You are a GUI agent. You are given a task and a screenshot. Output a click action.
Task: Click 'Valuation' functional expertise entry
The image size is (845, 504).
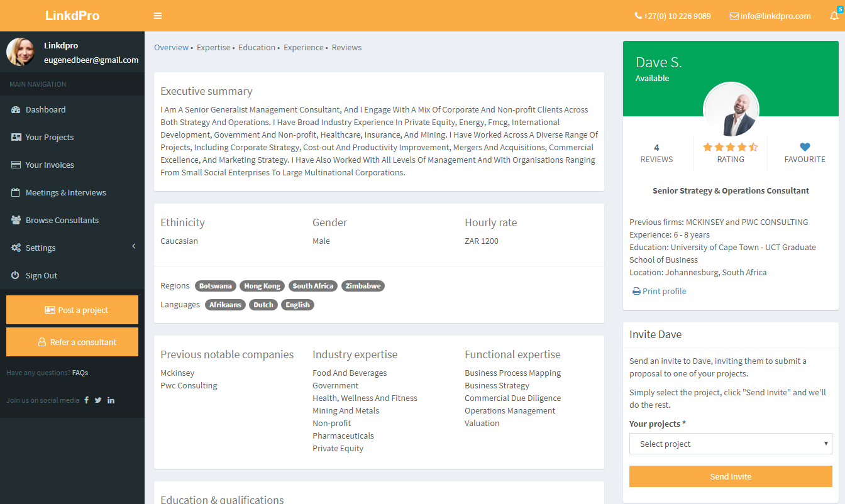tap(482, 424)
